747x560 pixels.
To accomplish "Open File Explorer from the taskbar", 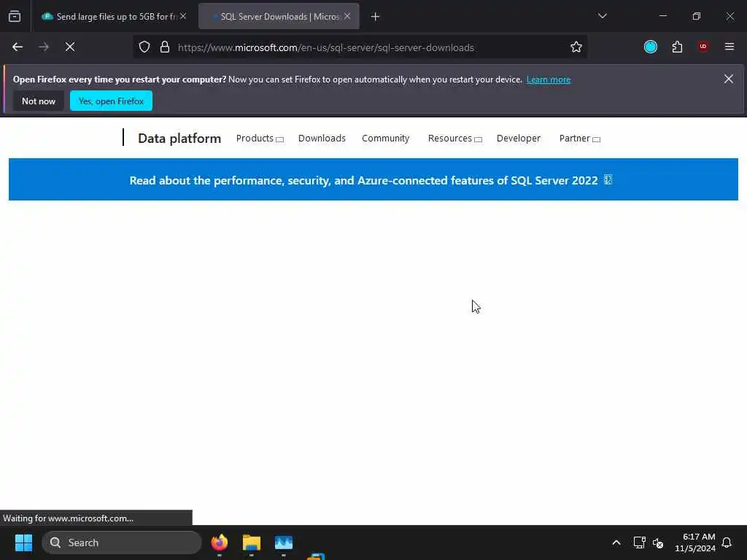I will (252, 542).
